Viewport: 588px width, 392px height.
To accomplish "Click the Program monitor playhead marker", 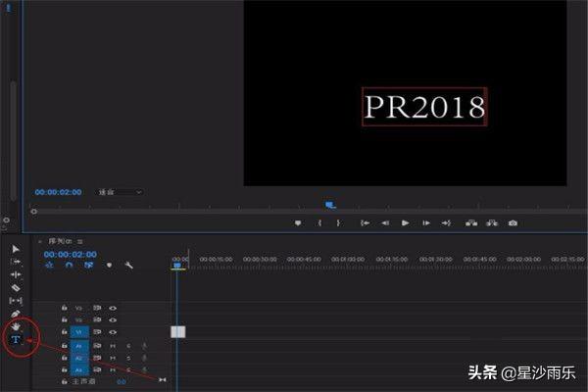I will coord(330,205).
